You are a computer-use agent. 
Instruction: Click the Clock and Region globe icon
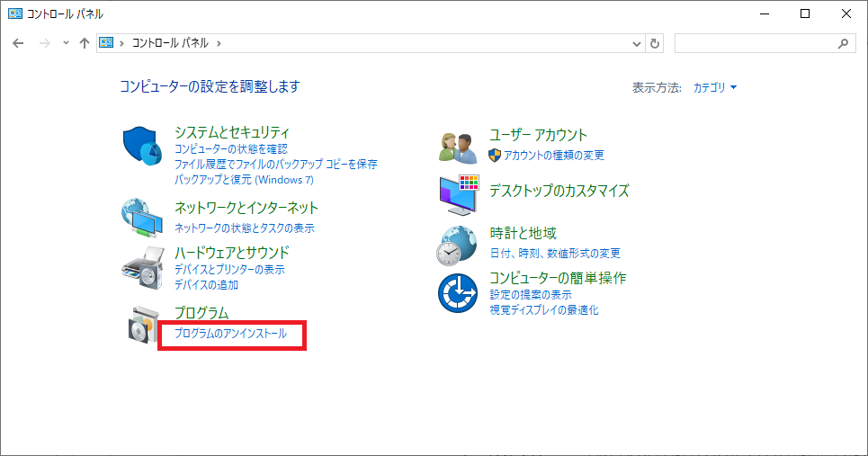(x=457, y=246)
